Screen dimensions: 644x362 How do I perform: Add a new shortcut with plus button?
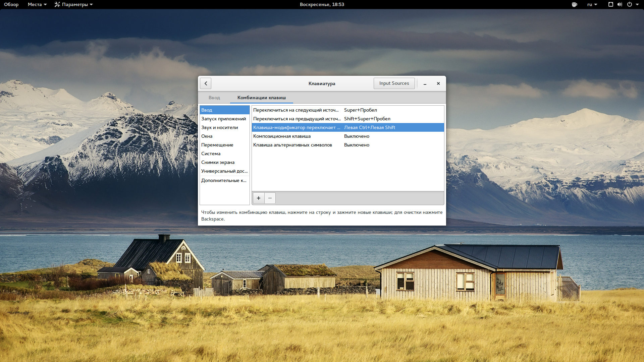(x=259, y=198)
